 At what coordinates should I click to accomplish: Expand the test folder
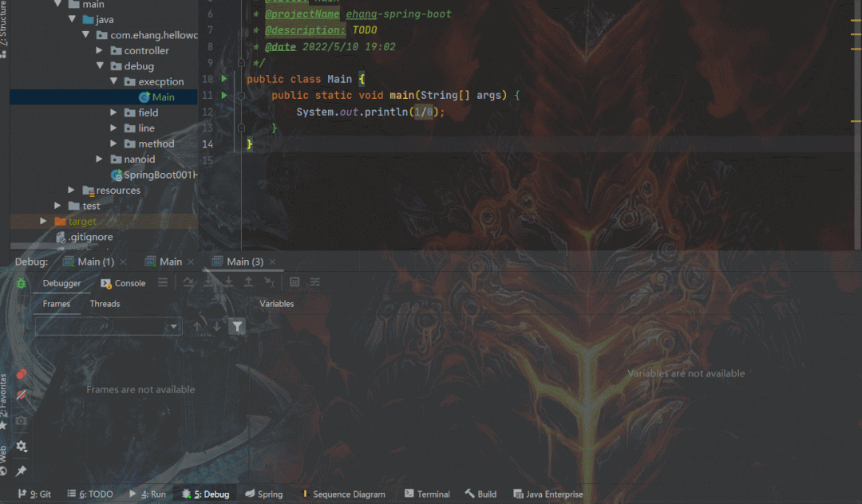[57, 205]
